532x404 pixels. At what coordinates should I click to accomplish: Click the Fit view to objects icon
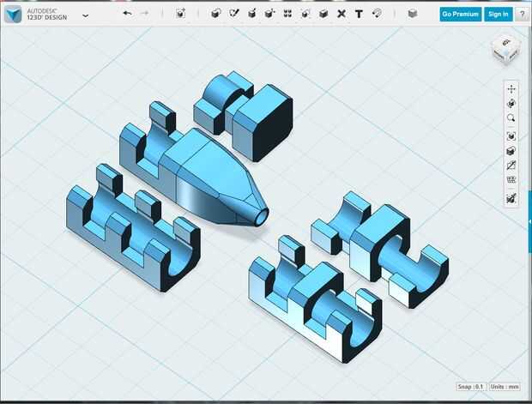tap(511, 136)
